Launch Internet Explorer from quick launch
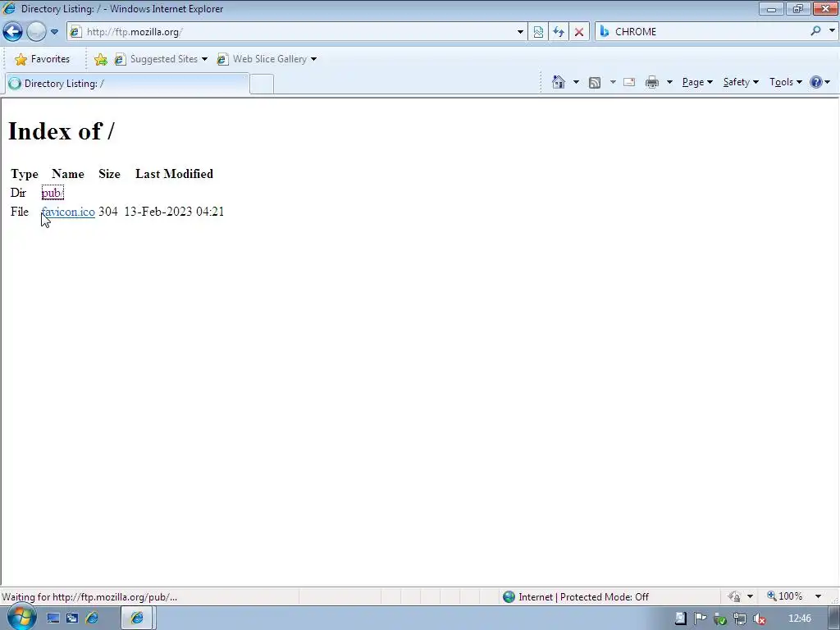This screenshot has width=840, height=630. coord(92,619)
